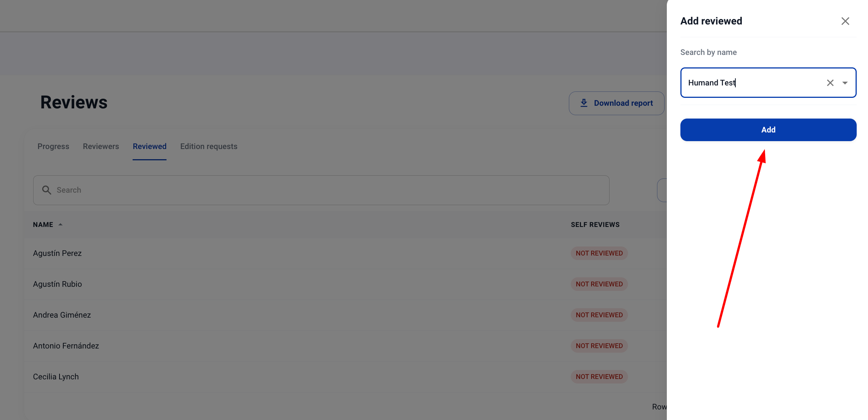Screen dimensions: 868x420
Task: Switch to the Progress tab
Action: 53,146
